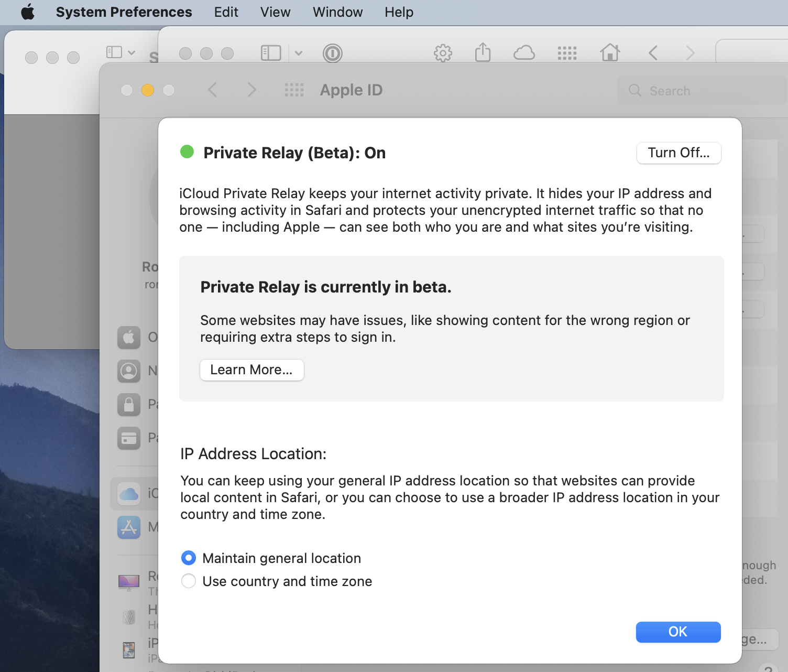This screenshot has width=788, height=672.
Task: Expand sidebar dropdown in the rearmost window
Action: pos(132,52)
